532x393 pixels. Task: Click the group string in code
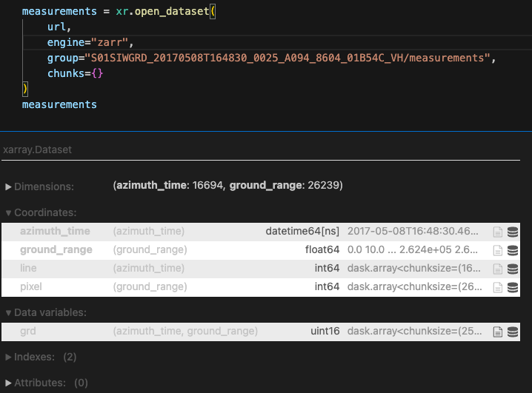point(287,58)
